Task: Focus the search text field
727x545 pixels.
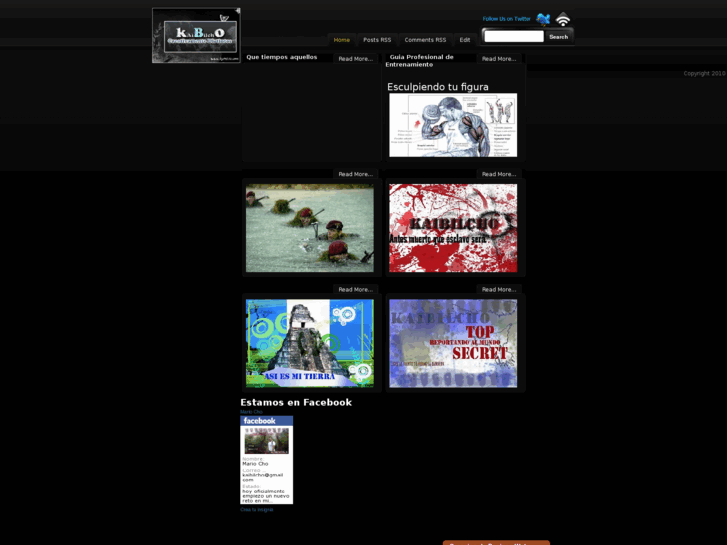Action: (514, 36)
